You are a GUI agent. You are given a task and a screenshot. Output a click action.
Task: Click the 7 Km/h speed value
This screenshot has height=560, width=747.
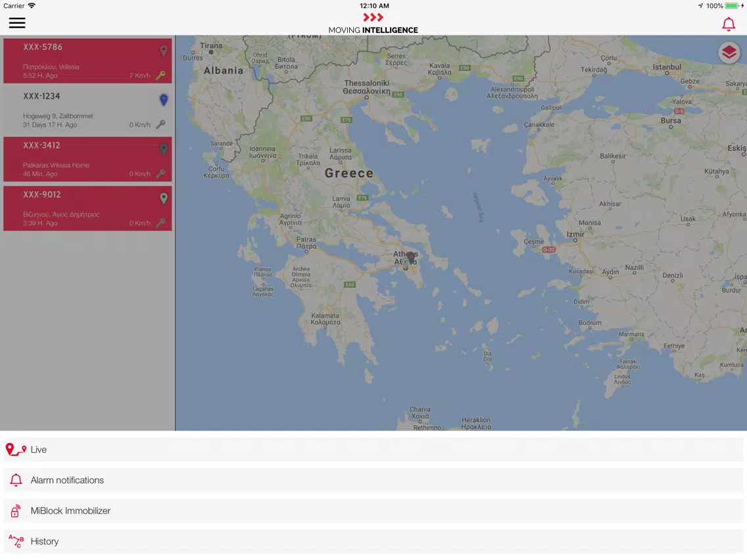(x=140, y=76)
